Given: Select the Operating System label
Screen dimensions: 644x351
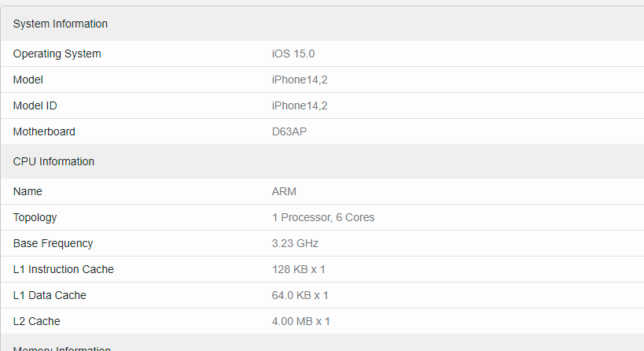Looking at the screenshot, I should click(x=57, y=54).
